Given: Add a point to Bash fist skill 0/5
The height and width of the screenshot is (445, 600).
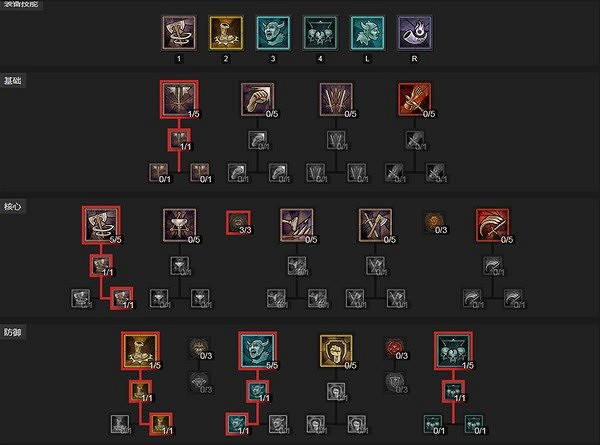Looking at the screenshot, I should (258, 99).
